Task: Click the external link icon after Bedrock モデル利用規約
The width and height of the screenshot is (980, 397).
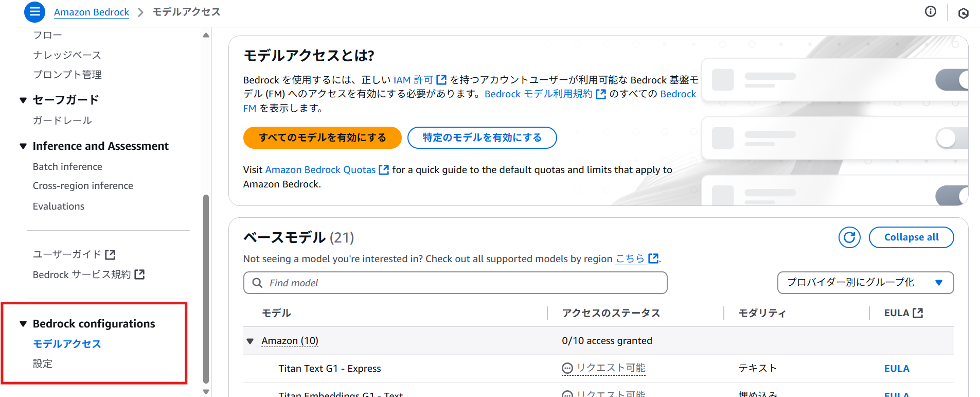Action: [x=601, y=94]
